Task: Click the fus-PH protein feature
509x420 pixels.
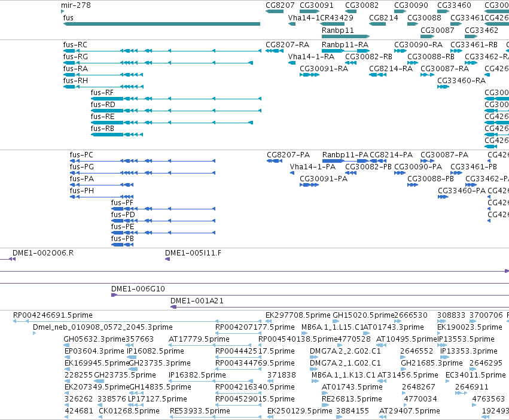Action: (102, 197)
